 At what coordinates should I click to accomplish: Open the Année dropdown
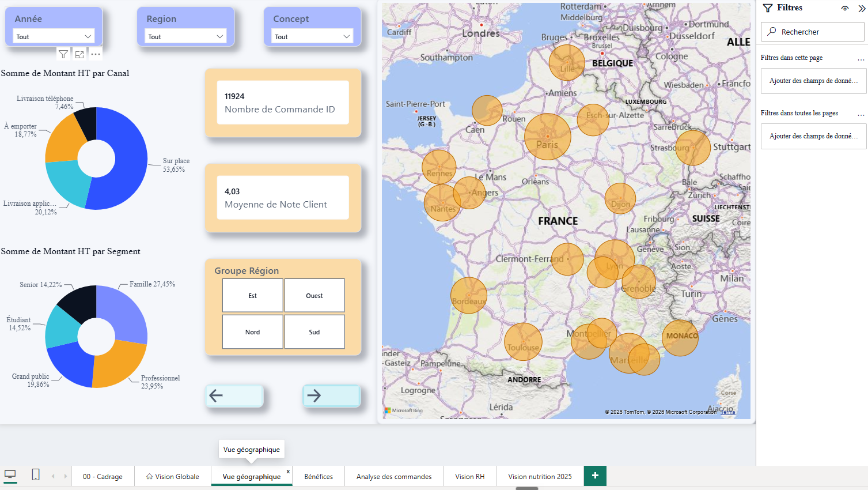(54, 36)
